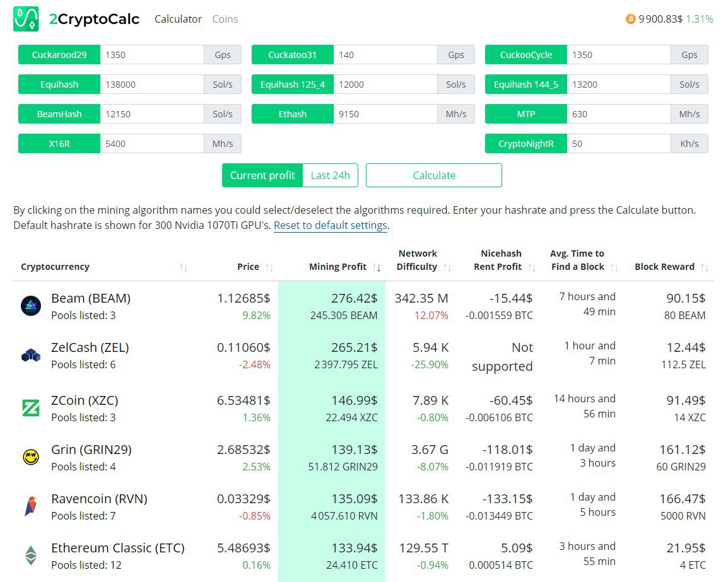728x582 pixels.
Task: Click the Bitcoin price icon
Action: click(630, 19)
